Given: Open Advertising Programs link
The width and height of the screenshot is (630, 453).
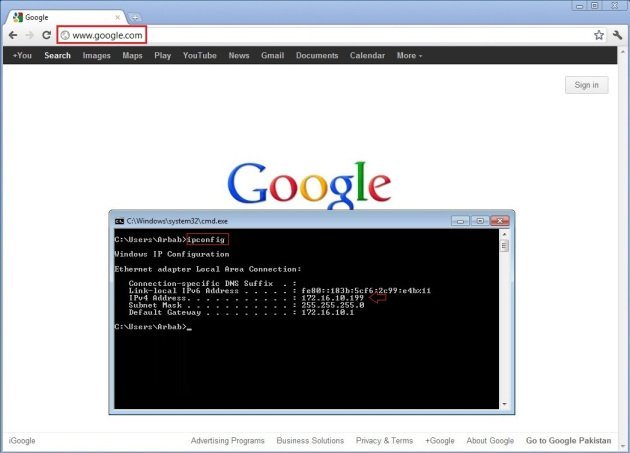Looking at the screenshot, I should click(x=227, y=441).
